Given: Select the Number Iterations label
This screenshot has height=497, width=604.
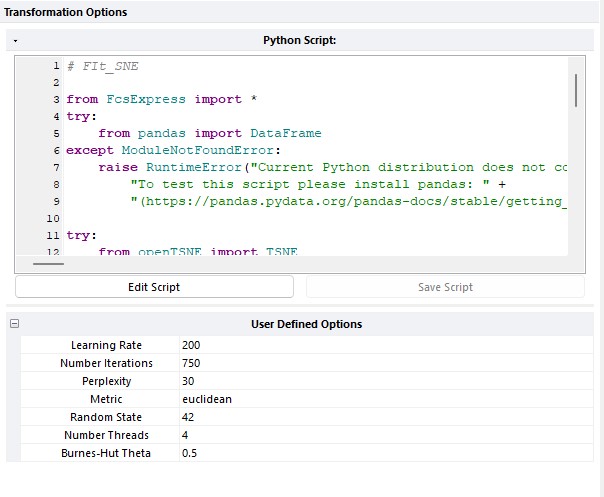Looking at the screenshot, I should click(106, 363).
